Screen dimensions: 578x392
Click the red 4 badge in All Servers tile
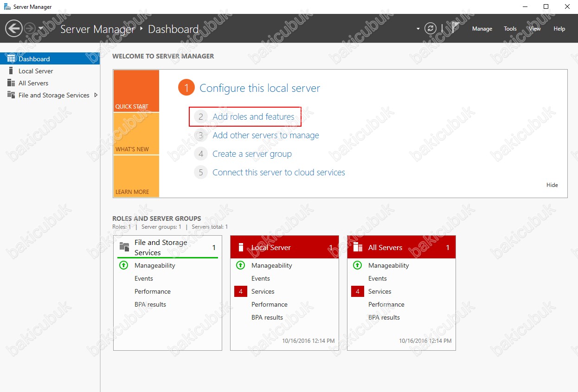[358, 291]
